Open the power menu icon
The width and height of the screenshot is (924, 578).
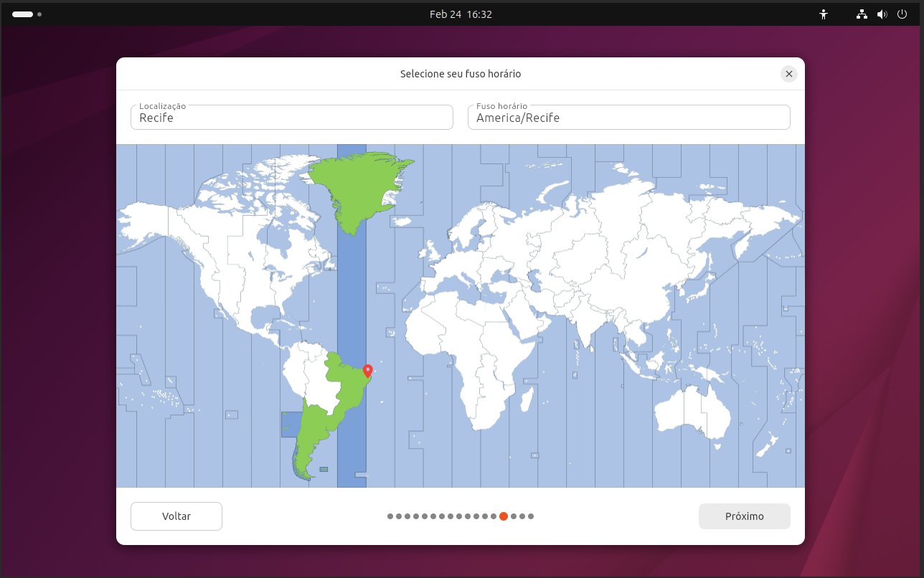click(902, 14)
